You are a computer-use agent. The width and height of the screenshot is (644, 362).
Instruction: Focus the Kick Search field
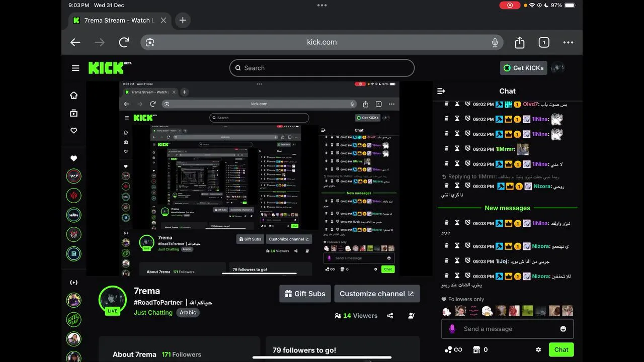pos(322,68)
